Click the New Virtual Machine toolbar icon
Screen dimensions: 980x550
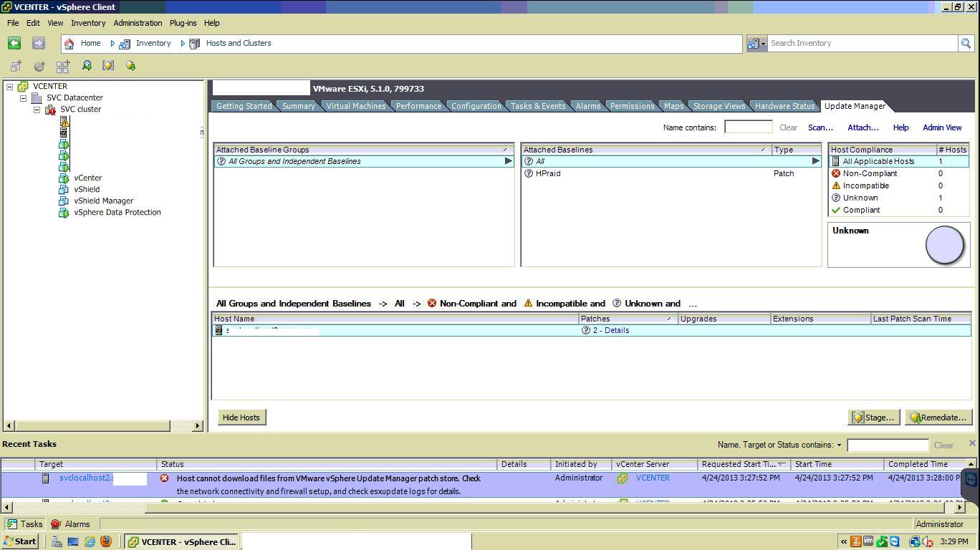pyautogui.click(x=16, y=66)
